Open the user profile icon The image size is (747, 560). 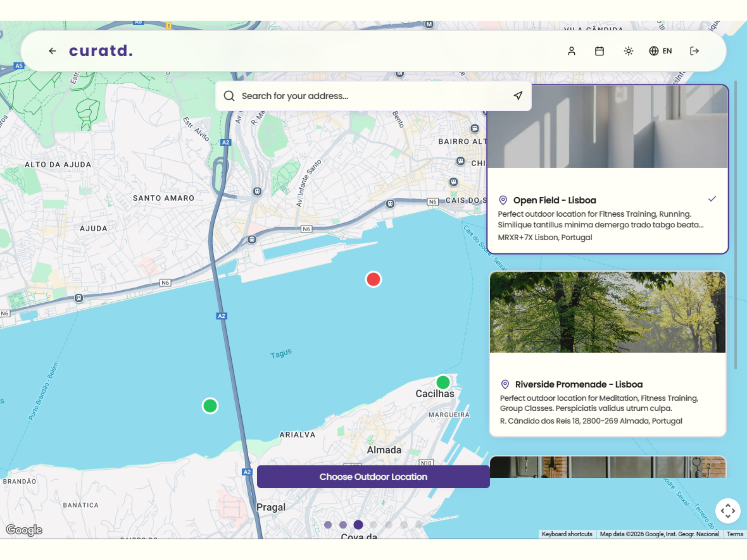click(x=571, y=51)
